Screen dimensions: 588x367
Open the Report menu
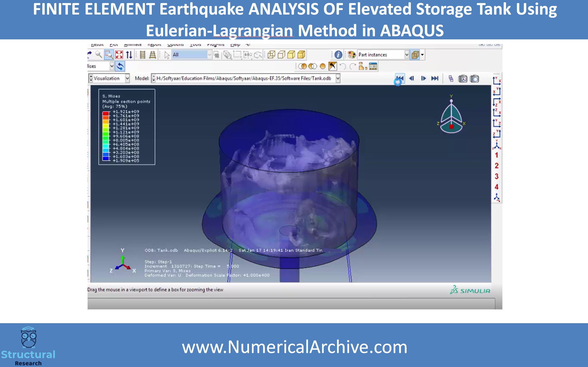(154, 45)
